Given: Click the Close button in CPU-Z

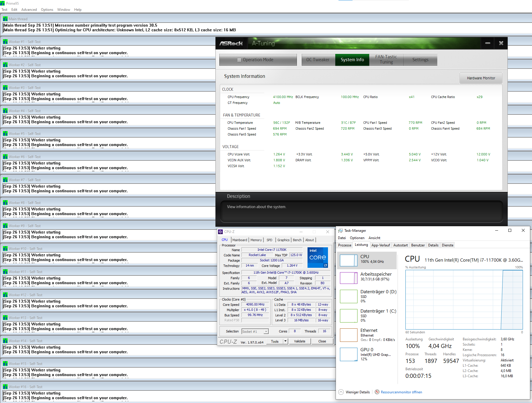Looking at the screenshot, I should 322,341.
